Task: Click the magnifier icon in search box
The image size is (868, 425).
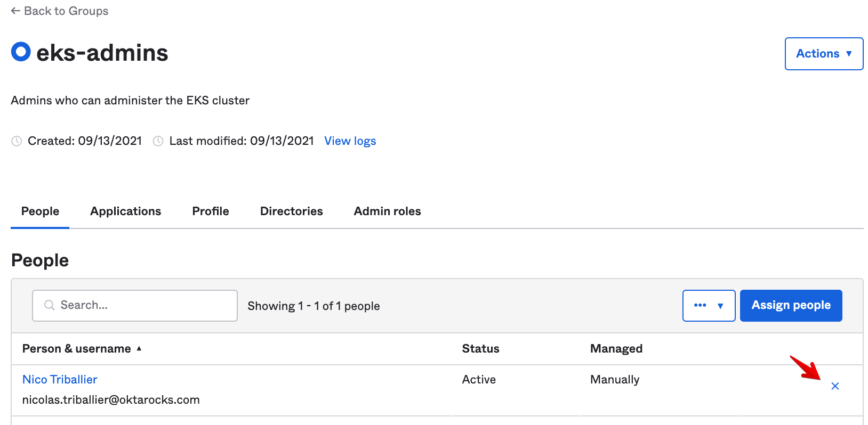Action: 50,305
